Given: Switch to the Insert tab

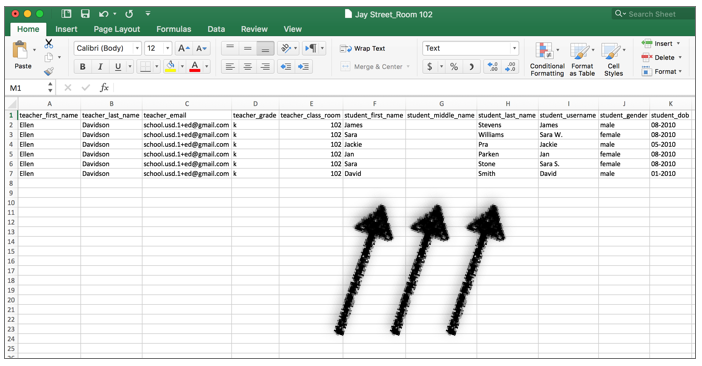Looking at the screenshot, I should pos(66,29).
